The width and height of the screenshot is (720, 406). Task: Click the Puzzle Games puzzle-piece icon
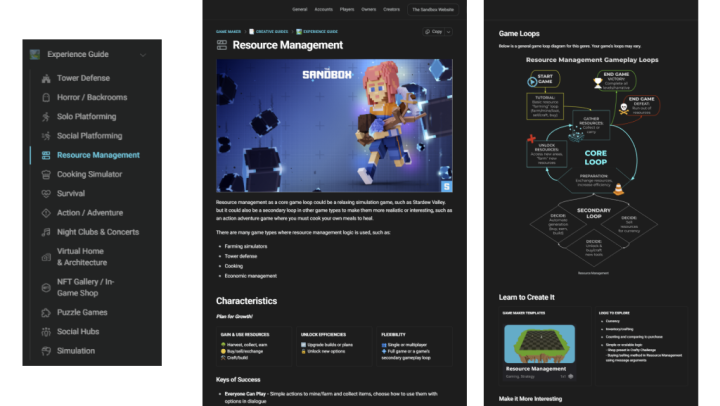click(46, 313)
